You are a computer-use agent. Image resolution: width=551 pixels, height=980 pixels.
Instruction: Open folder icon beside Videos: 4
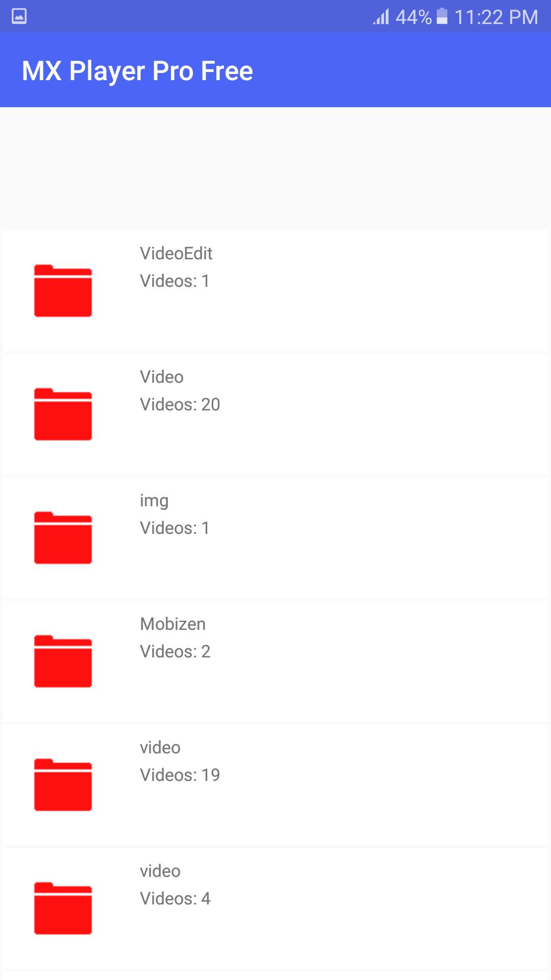[x=63, y=908]
